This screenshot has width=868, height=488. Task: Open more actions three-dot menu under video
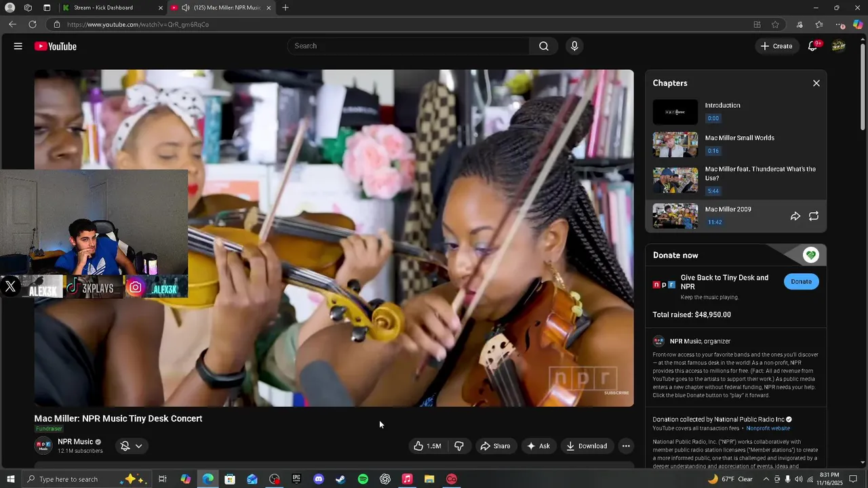click(626, 446)
